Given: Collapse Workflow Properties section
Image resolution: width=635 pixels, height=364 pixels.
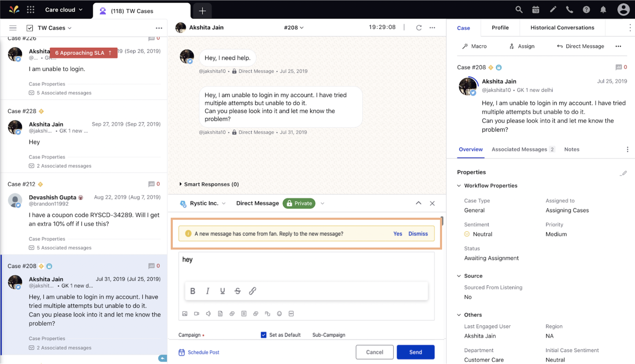Looking at the screenshot, I should coord(459,186).
